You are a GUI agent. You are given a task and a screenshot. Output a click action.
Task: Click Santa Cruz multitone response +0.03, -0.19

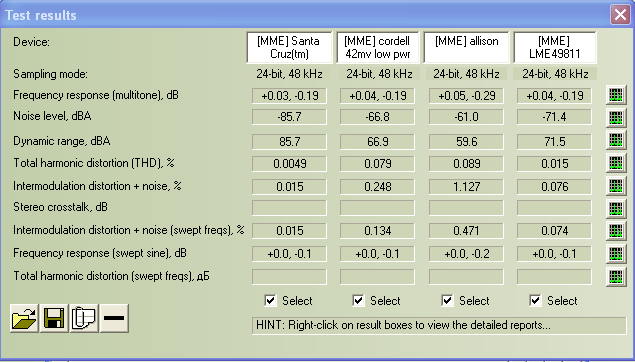pyautogui.click(x=289, y=96)
